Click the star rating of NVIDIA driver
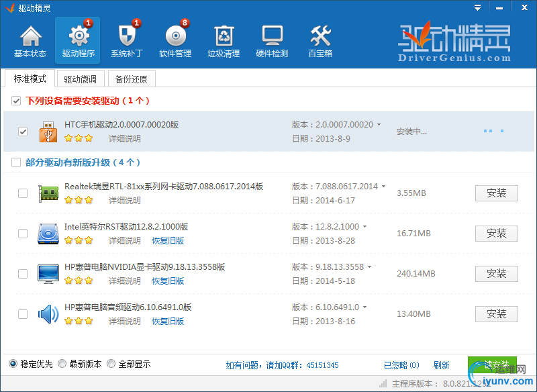The image size is (537, 392). [79, 281]
